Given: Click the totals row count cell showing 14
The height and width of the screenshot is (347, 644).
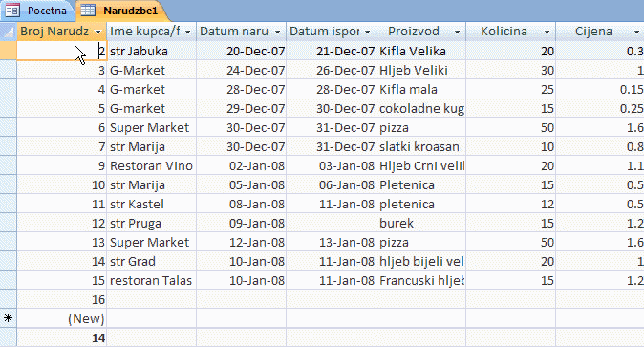Looking at the screenshot, I should coord(61,338).
